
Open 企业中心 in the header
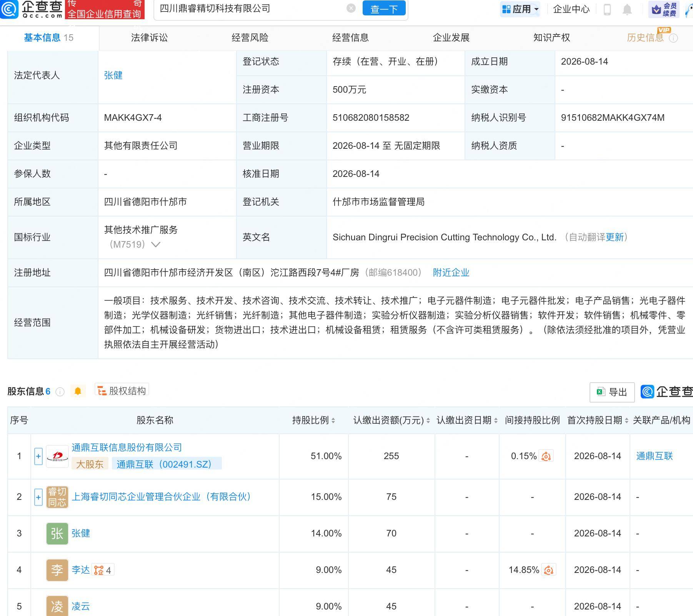pos(571,9)
